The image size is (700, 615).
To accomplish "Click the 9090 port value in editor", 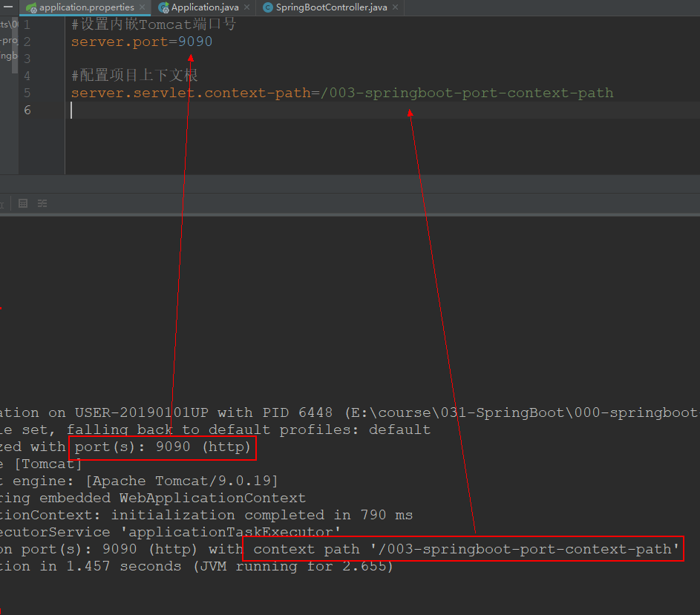I will (x=195, y=42).
